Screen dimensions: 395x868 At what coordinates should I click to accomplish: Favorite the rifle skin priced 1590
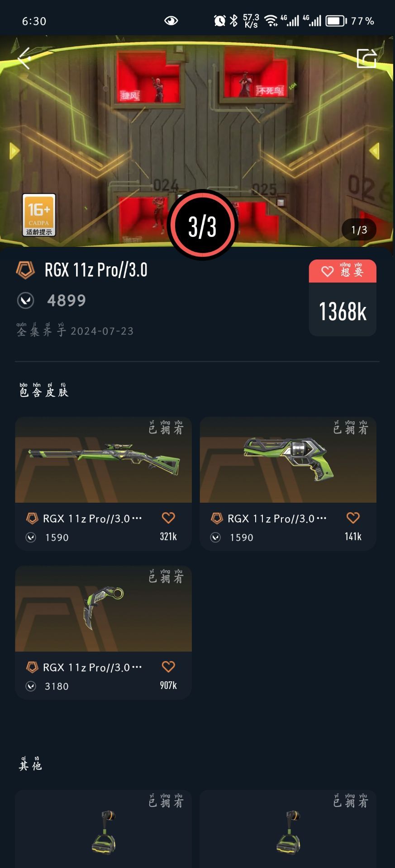(x=168, y=518)
